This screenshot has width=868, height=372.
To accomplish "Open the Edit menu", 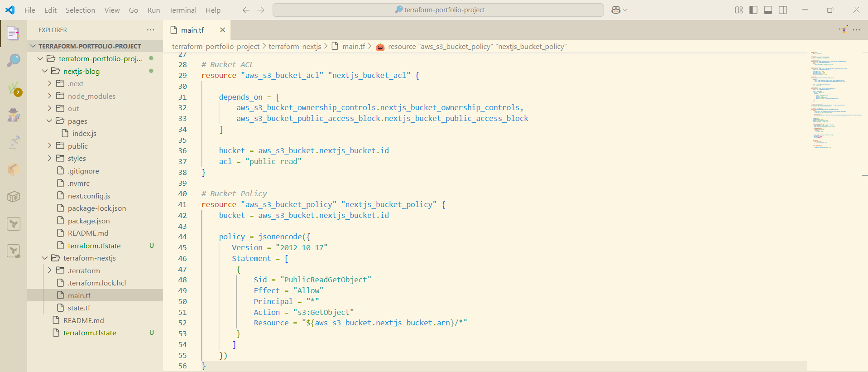I will coord(51,10).
